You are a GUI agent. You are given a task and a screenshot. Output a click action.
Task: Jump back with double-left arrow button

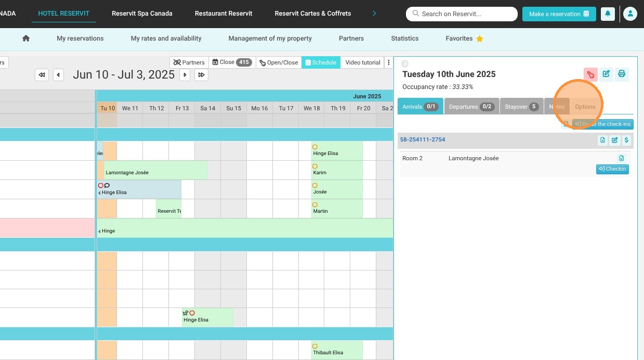pyautogui.click(x=42, y=75)
